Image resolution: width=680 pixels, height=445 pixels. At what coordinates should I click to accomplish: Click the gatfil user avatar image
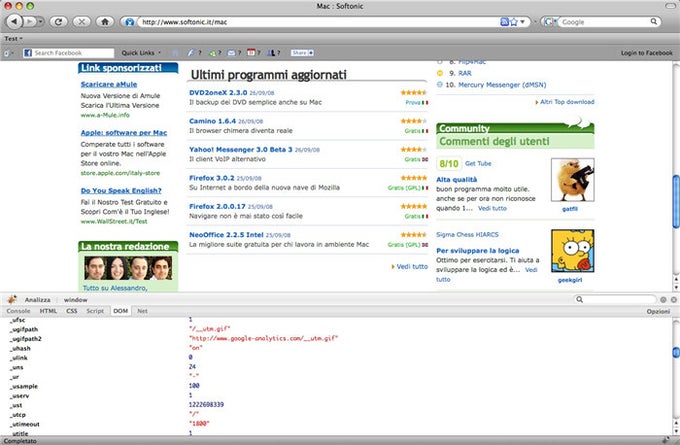(x=572, y=180)
